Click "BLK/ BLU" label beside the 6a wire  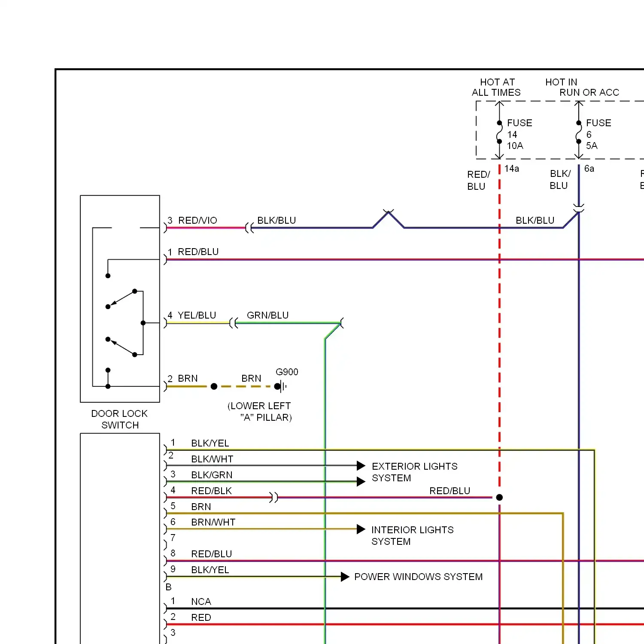point(560,179)
